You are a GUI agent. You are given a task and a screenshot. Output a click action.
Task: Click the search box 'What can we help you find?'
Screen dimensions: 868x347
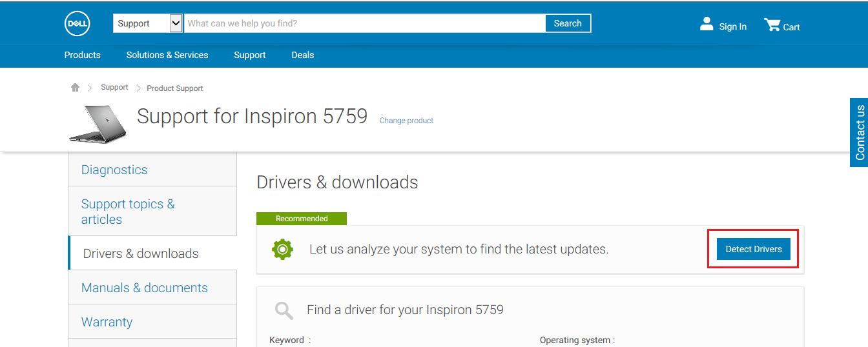[365, 23]
